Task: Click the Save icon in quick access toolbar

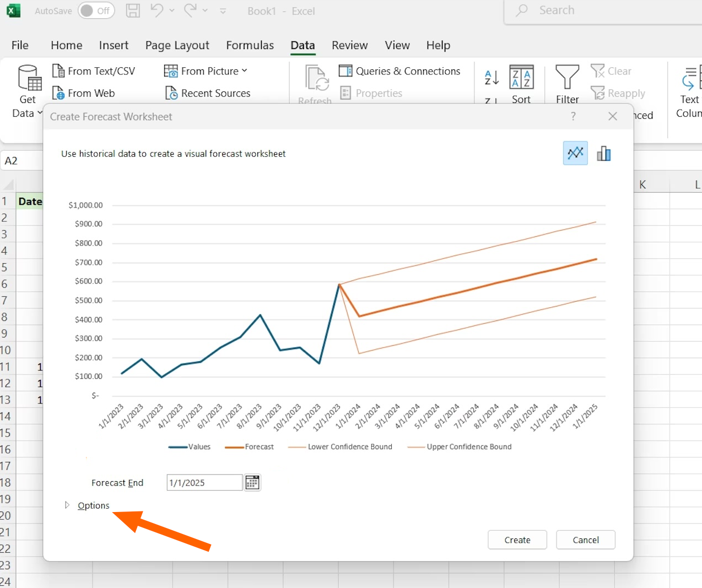Action: click(132, 10)
